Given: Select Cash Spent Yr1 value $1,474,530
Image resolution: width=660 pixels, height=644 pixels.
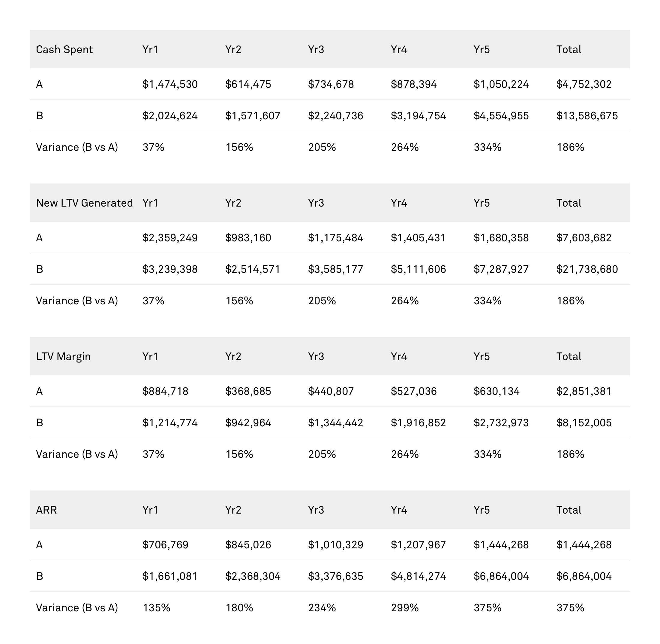Looking at the screenshot, I should tap(170, 84).
